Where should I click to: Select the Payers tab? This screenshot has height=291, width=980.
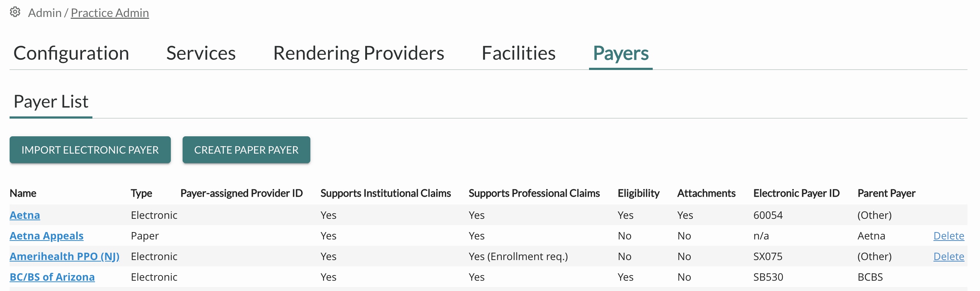tap(620, 53)
